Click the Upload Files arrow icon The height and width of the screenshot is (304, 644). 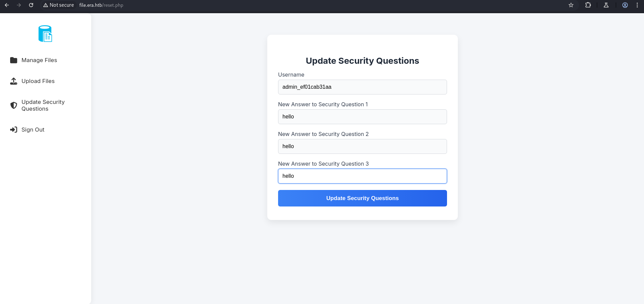pyautogui.click(x=14, y=81)
